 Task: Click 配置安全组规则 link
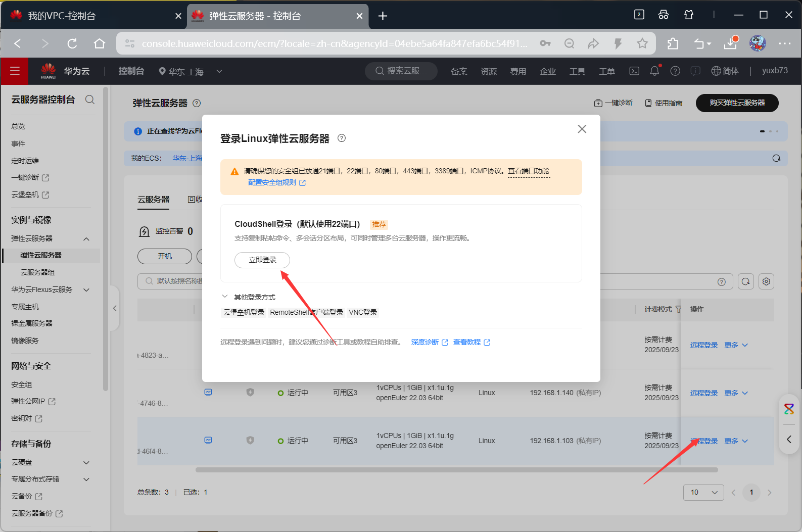(277, 182)
